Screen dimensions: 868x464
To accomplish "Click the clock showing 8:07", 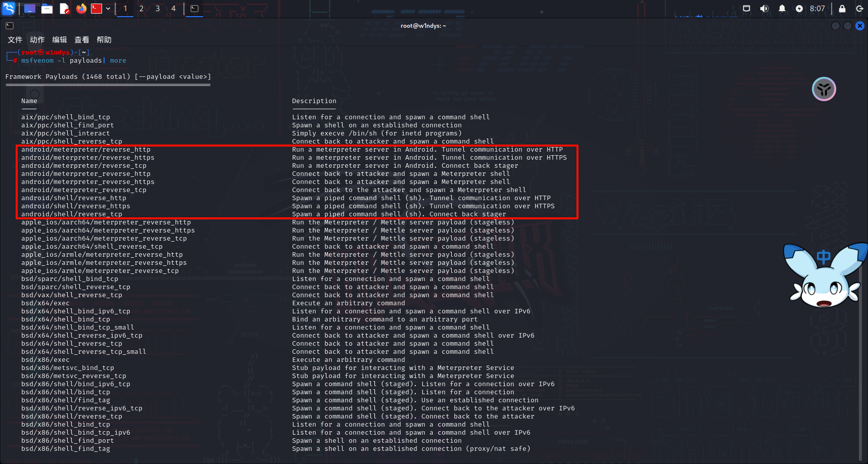I will click(x=817, y=9).
